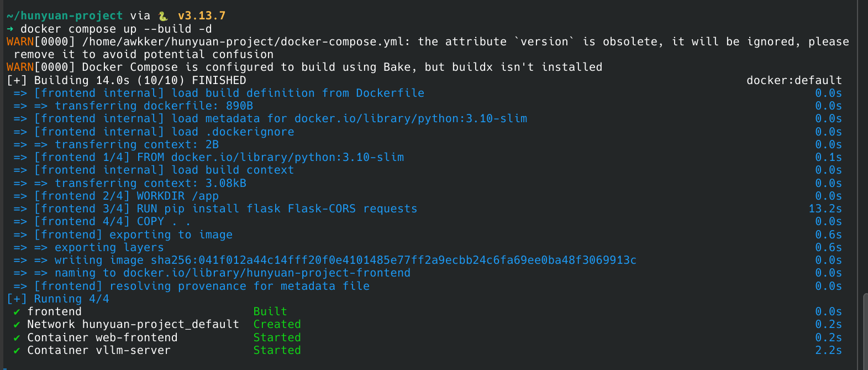Click the docker compose up command text
Viewport: 868px width, 370px height.
(x=116, y=29)
